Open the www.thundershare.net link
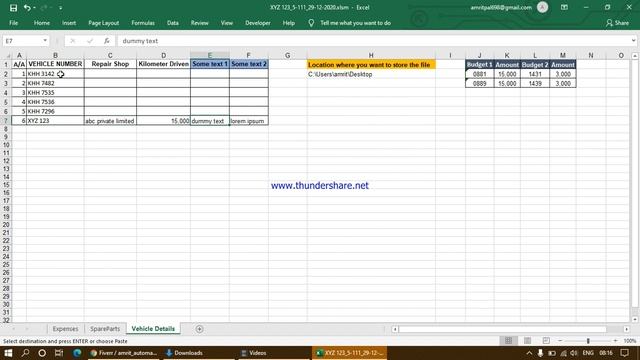Image resolution: width=640 pixels, height=360 pixels. coord(320,185)
